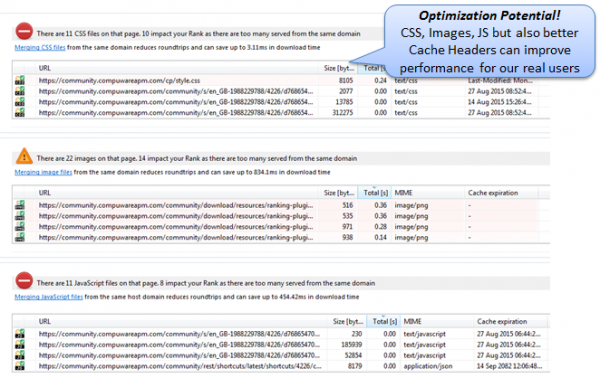Click the 'There are 11 CSS files' summary text

click(x=199, y=34)
